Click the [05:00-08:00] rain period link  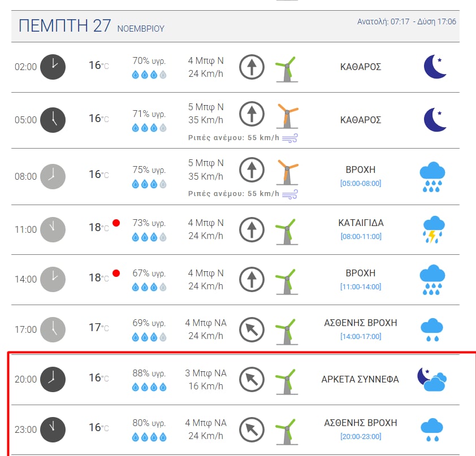tap(361, 183)
